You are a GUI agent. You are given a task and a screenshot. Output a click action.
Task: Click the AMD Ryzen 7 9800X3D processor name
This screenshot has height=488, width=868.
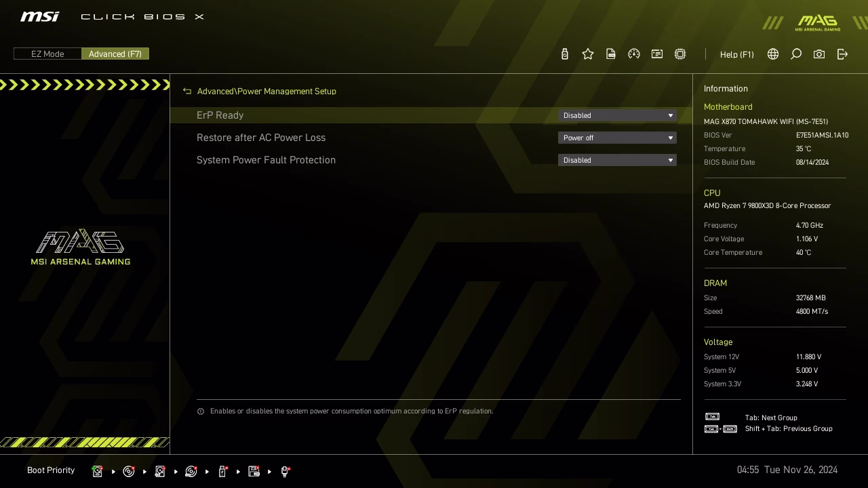[767, 205]
